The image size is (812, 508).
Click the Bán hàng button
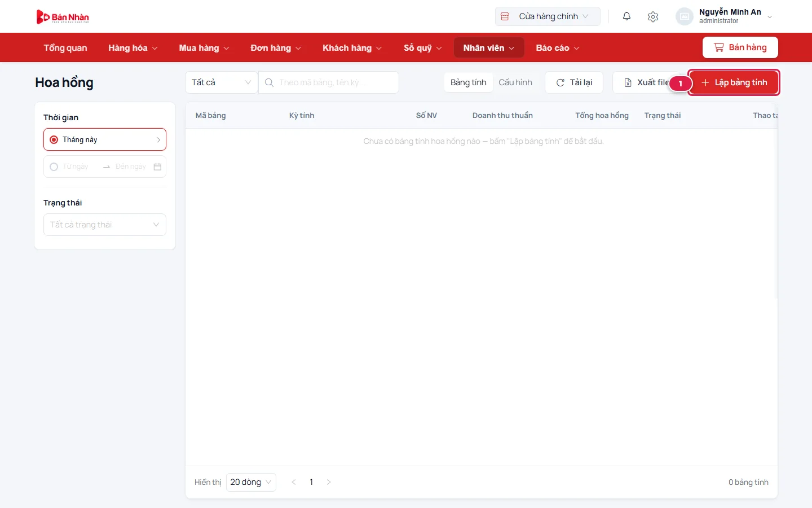pyautogui.click(x=740, y=47)
